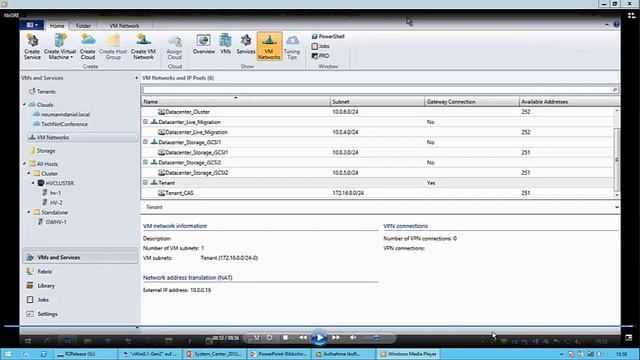
Task: Click the Assign Cloud icon
Action: click(x=174, y=47)
